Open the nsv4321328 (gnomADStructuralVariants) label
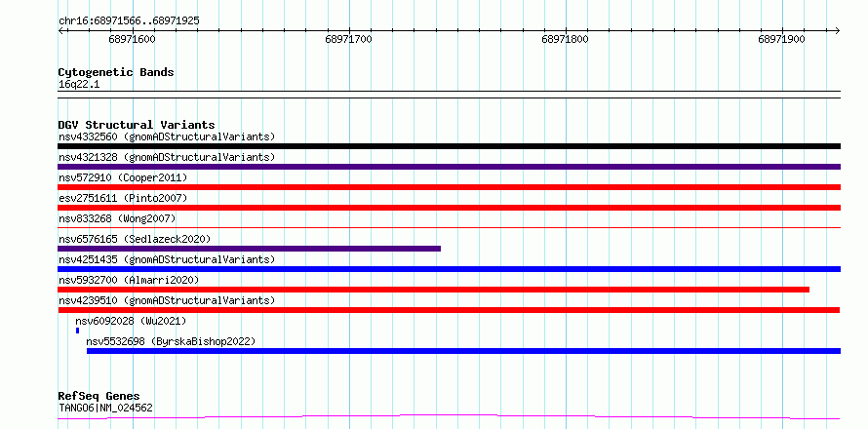868x429 pixels. pos(167,157)
